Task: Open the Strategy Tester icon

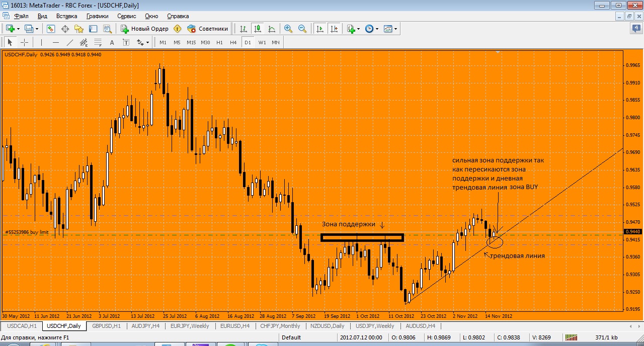Action: point(107,29)
